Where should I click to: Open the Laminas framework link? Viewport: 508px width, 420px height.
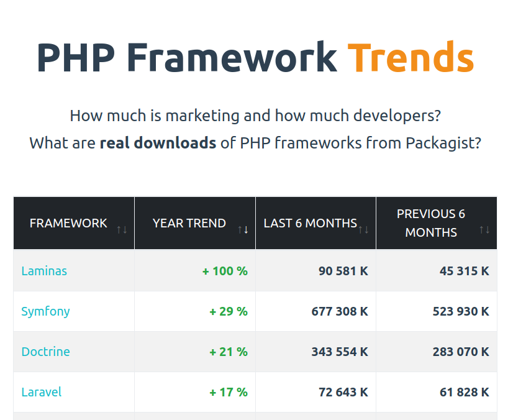click(x=44, y=271)
